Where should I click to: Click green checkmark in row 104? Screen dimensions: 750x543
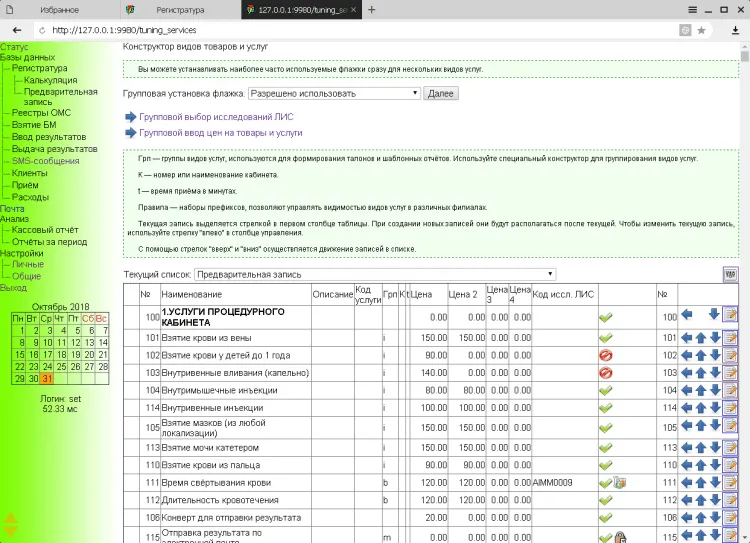pos(606,390)
